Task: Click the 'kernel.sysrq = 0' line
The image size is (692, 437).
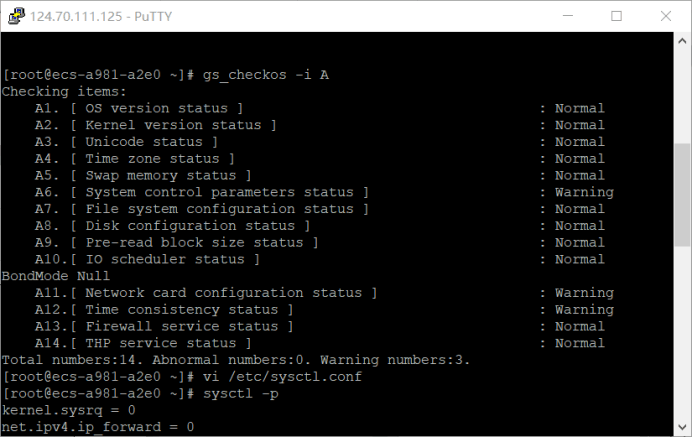Action: 68,410
